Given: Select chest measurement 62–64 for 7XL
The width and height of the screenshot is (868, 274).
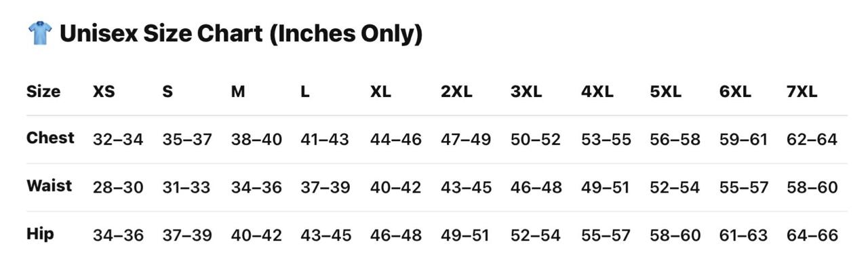Looking at the screenshot, I should [812, 140].
